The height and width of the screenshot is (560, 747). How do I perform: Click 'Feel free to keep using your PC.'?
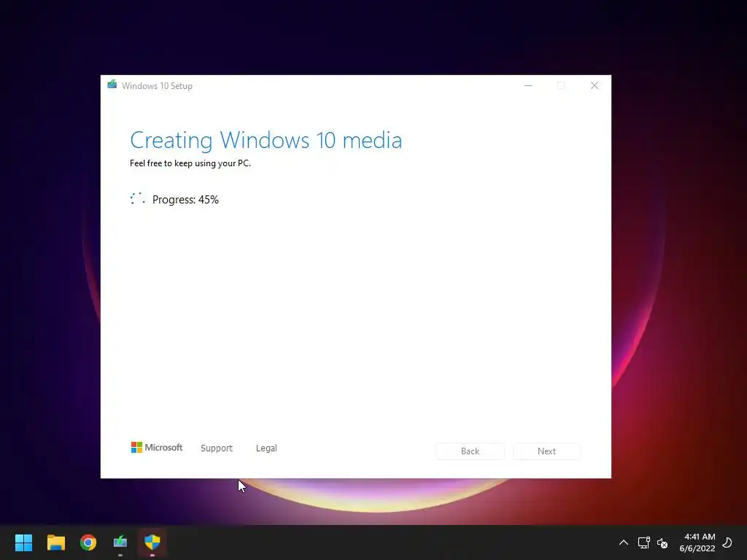[190, 163]
